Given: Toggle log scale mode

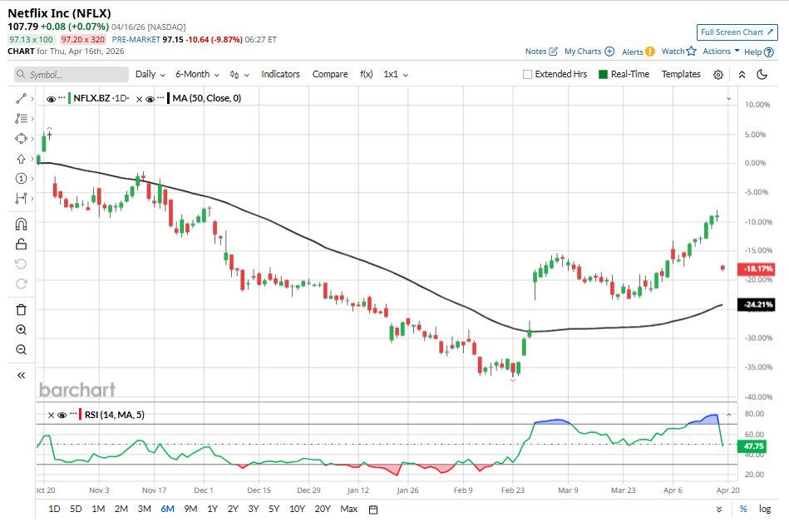Looking at the screenshot, I should tap(765, 509).
